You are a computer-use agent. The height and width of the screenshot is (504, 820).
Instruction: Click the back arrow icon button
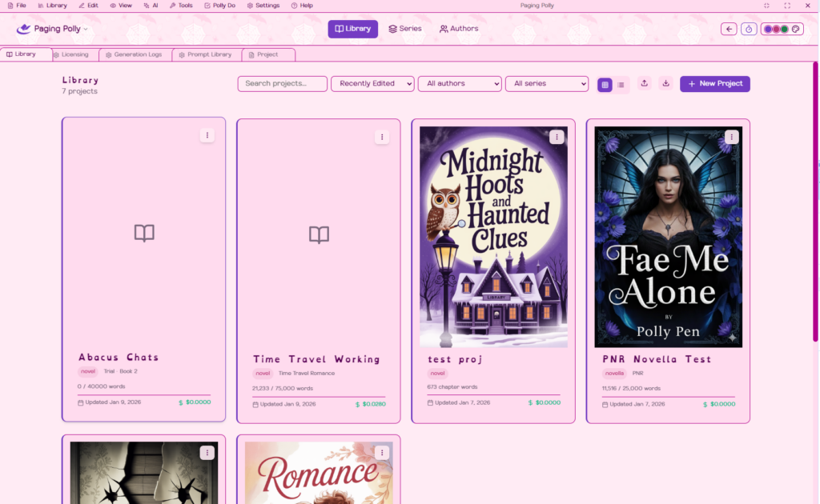(729, 30)
